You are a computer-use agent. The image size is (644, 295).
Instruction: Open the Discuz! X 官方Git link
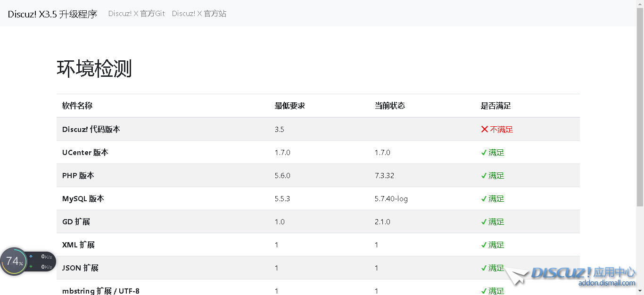(137, 14)
